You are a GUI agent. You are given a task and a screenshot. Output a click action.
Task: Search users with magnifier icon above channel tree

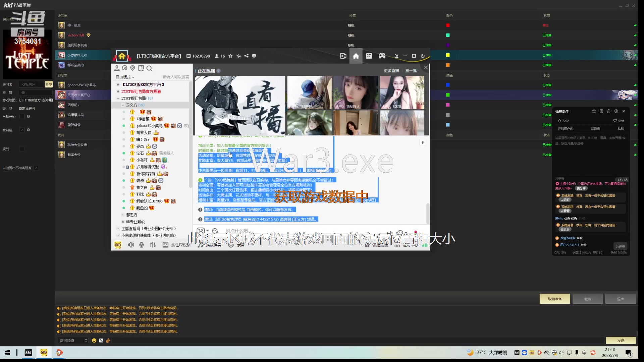149,68
